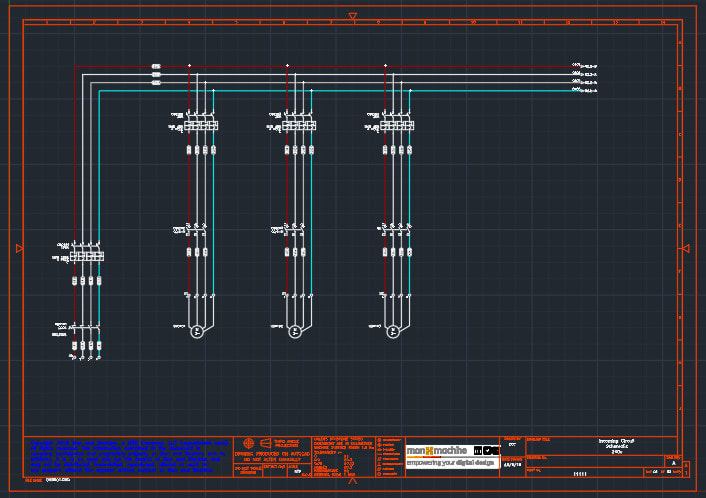The width and height of the screenshot is (706, 498).
Task: Select the rightmost motor symbol
Action: point(393,329)
